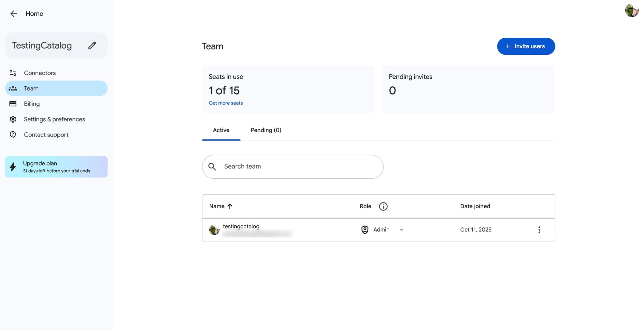
Task: Click the lightning bolt upgrade icon
Action: coord(13,167)
